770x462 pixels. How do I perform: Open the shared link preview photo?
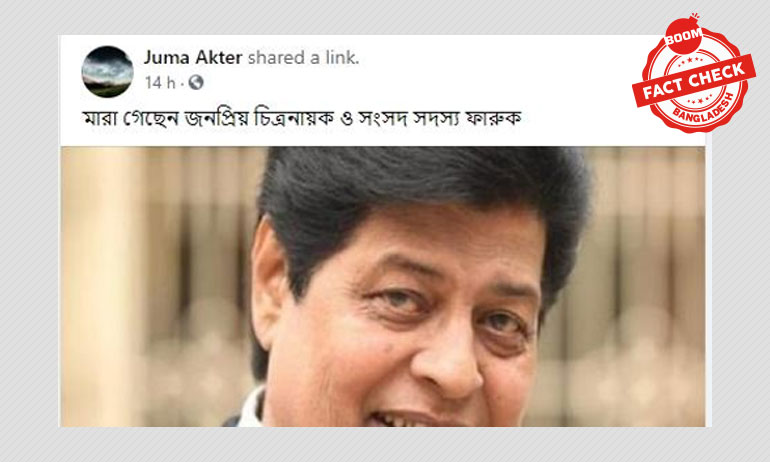point(383,286)
